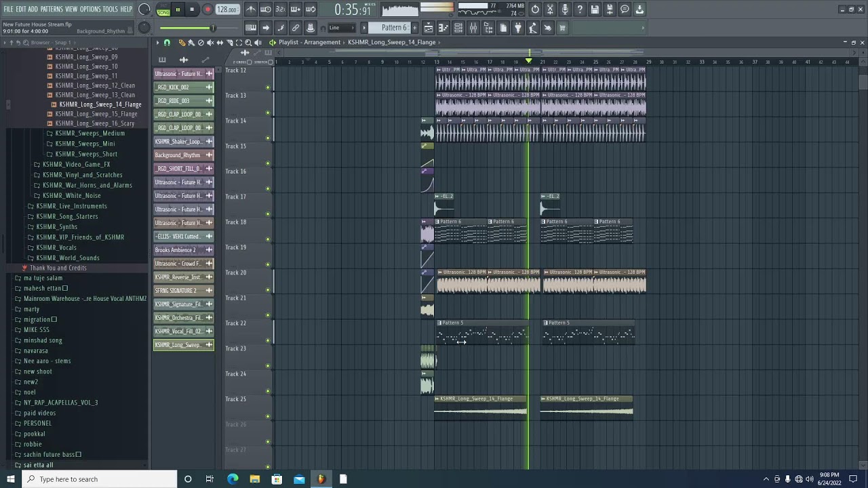Open the tempo tapper icon
The width and height of the screenshot is (868, 488).
click(532, 28)
